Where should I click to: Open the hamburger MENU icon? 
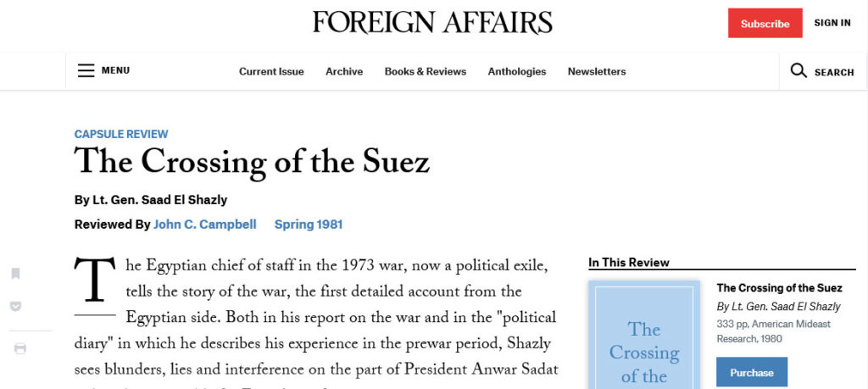click(x=86, y=71)
